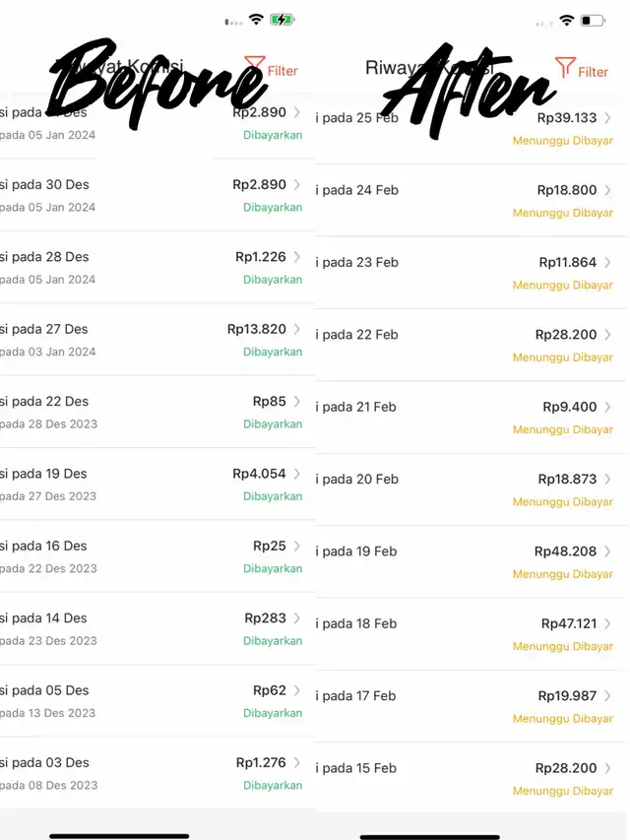Open the chevron beside Rp9.400
This screenshot has height=840, width=630.
pos(607,407)
